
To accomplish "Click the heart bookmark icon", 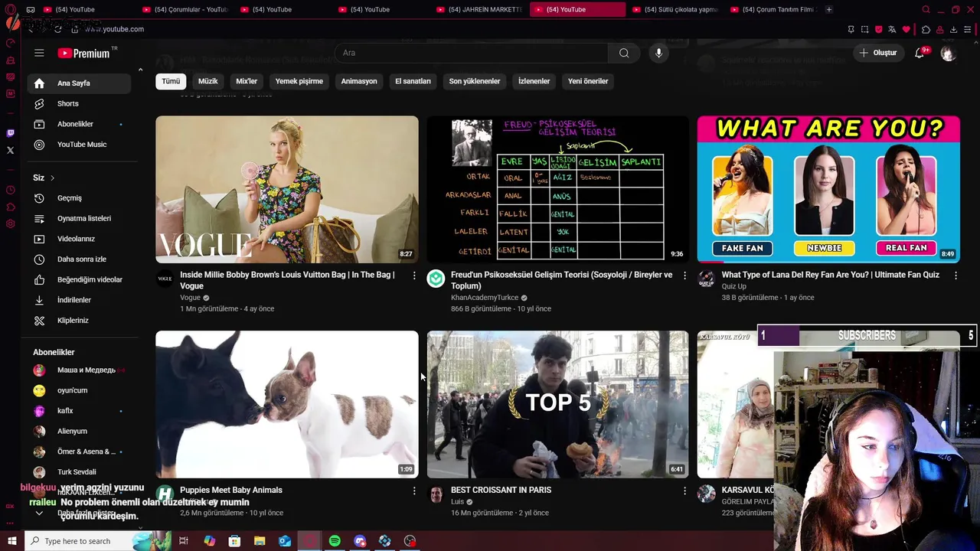I will pyautogui.click(x=906, y=29).
